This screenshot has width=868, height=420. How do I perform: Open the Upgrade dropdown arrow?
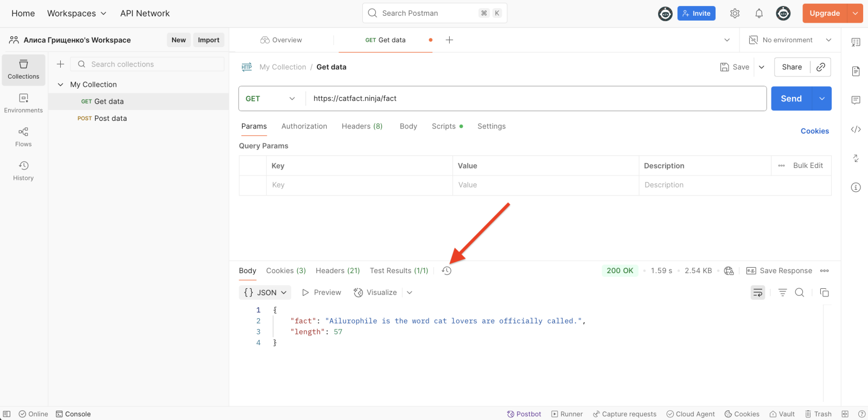[855, 14]
